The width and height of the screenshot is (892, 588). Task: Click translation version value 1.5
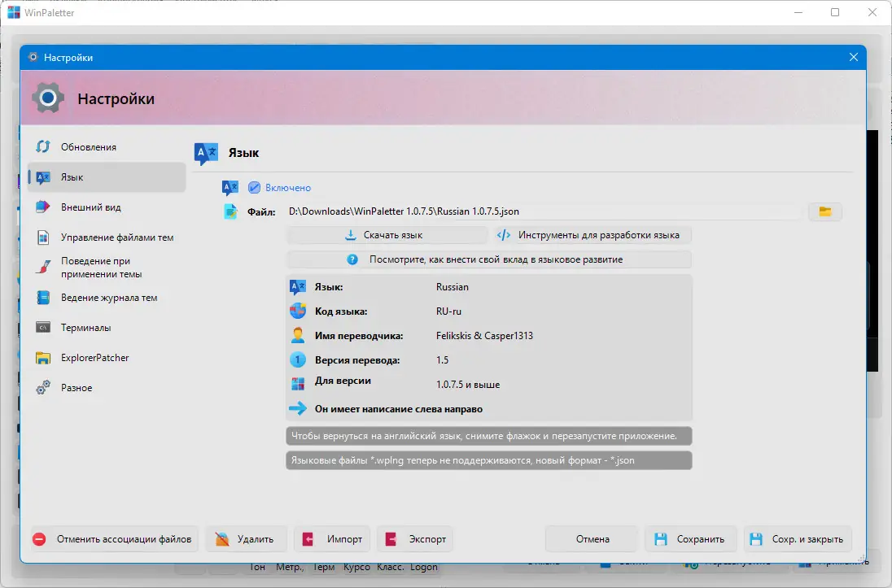442,360
